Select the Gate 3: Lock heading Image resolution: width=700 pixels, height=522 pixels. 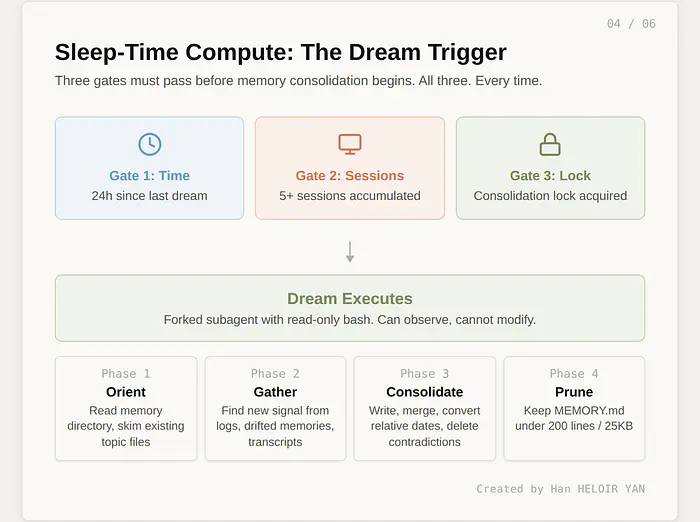coord(550,176)
